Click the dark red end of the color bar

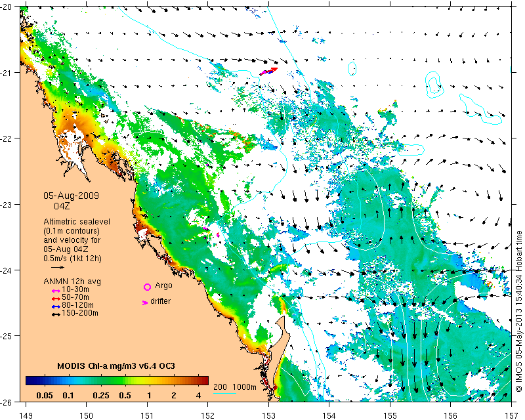pyautogui.click(x=205, y=381)
